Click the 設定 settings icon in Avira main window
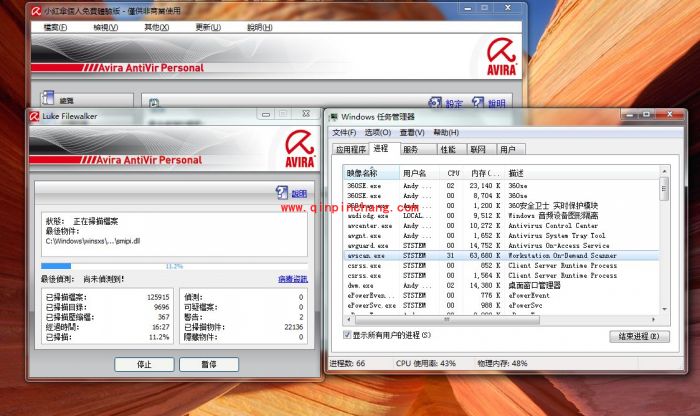The height and width of the screenshot is (416, 700). click(x=436, y=103)
